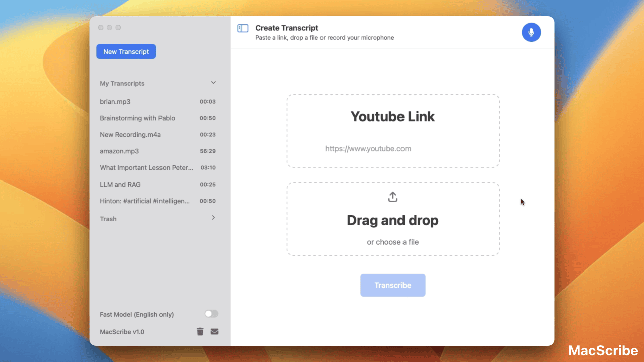Select the Brainstorming with Pablo entry
The height and width of the screenshot is (362, 644).
[x=141, y=118]
